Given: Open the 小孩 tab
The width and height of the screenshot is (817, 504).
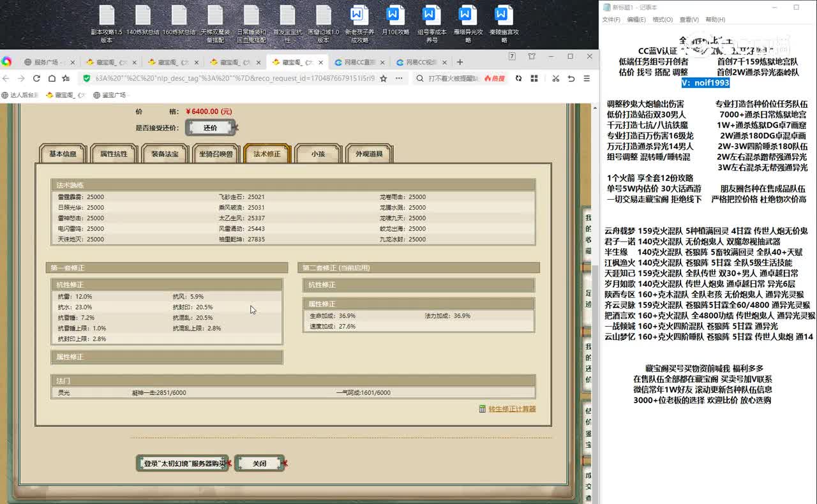Looking at the screenshot, I should [x=318, y=154].
